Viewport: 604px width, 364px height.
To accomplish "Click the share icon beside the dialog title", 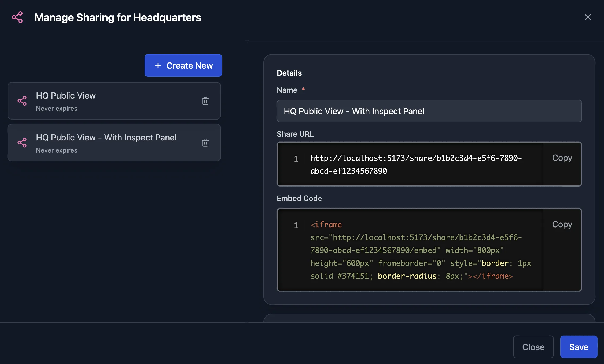I will click(17, 17).
